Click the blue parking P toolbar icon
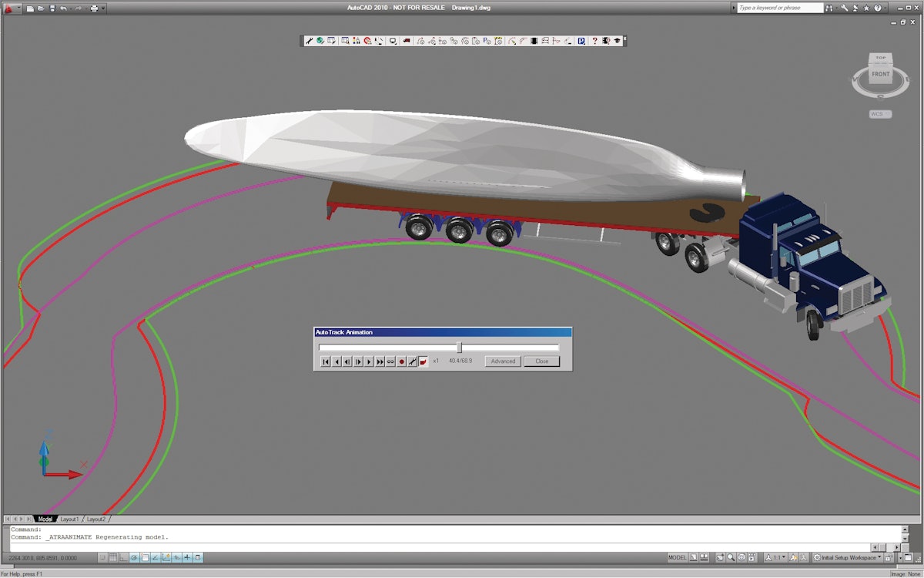 click(x=581, y=41)
